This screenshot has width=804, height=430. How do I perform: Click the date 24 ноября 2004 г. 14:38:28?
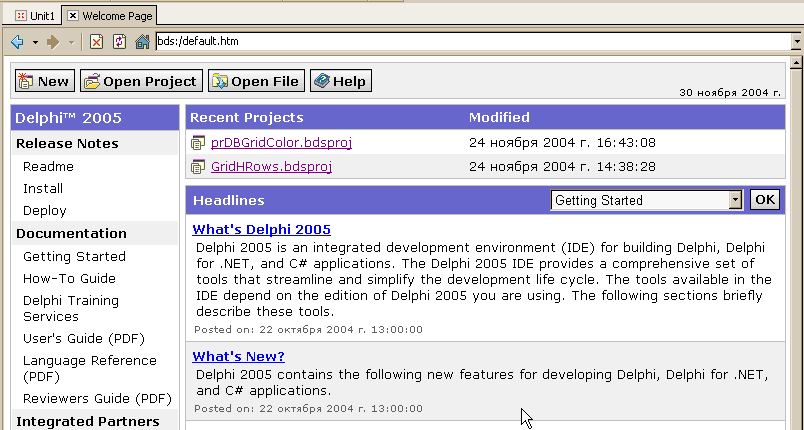pyautogui.click(x=562, y=167)
